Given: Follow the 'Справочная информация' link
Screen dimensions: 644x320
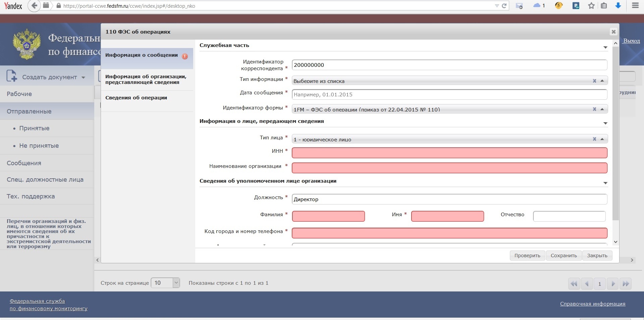Looking at the screenshot, I should point(592,304).
